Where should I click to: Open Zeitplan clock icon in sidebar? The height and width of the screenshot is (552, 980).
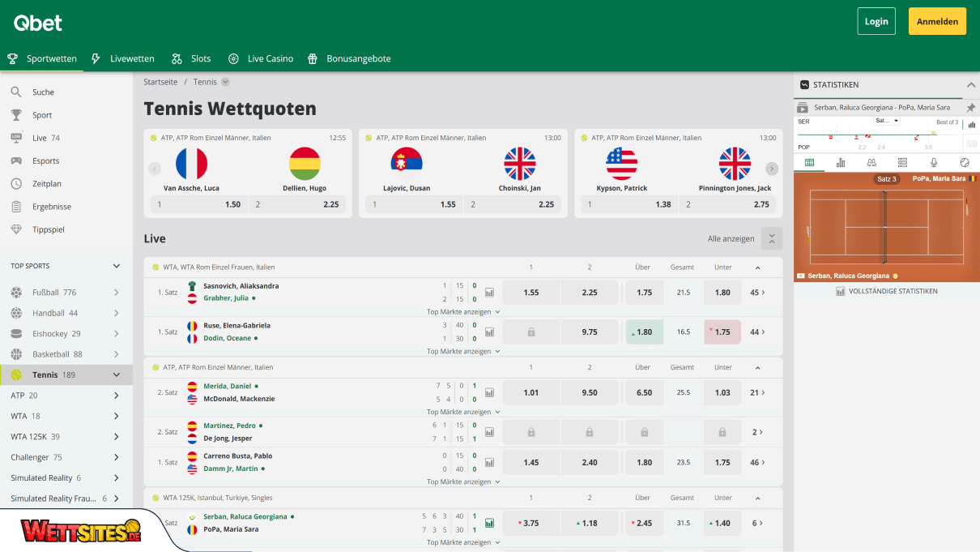[16, 184]
